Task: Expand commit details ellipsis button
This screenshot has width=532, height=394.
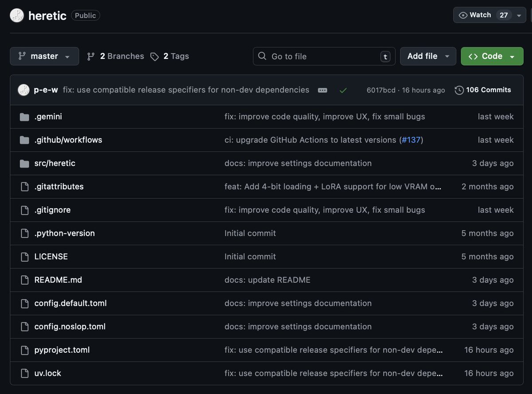Action: click(323, 90)
